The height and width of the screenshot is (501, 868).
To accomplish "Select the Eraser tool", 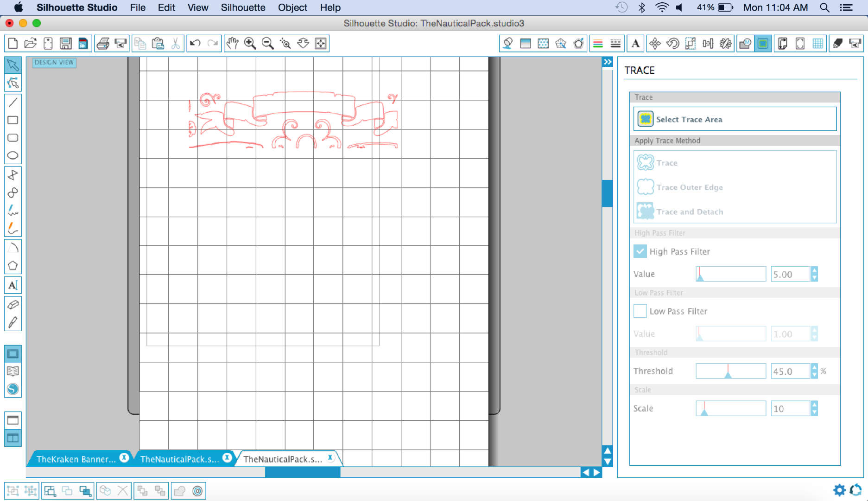I will [x=13, y=305].
